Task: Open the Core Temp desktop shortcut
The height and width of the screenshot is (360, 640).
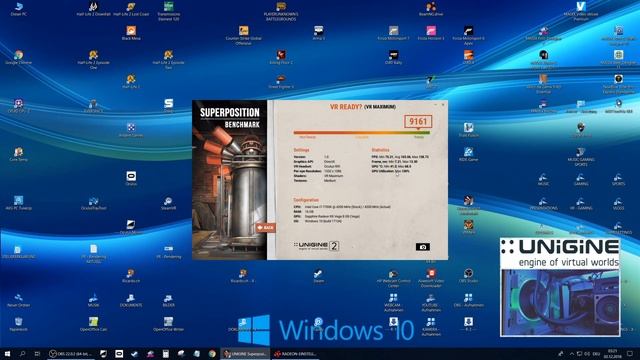Action: point(18,155)
